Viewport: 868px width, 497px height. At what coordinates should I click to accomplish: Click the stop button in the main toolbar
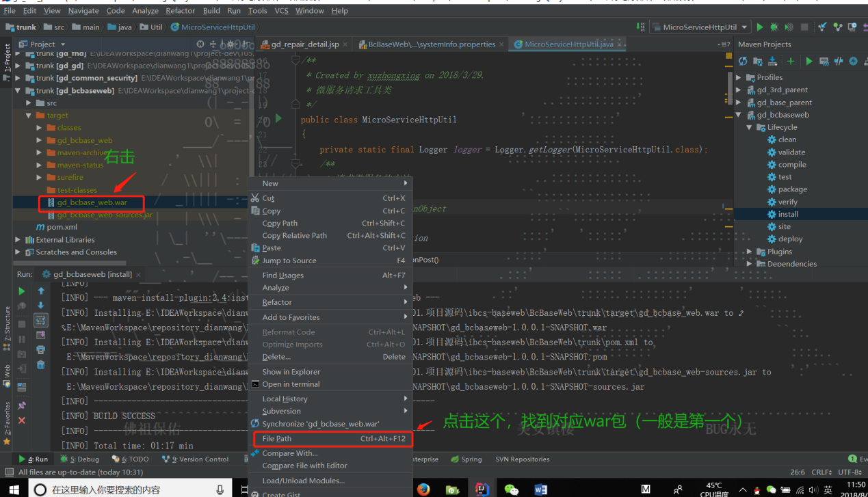pos(804,27)
